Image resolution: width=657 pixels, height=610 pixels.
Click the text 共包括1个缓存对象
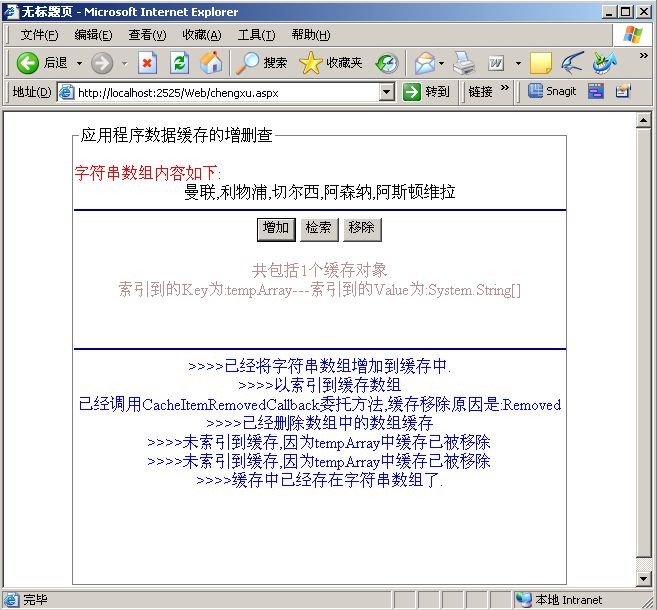[319, 270]
